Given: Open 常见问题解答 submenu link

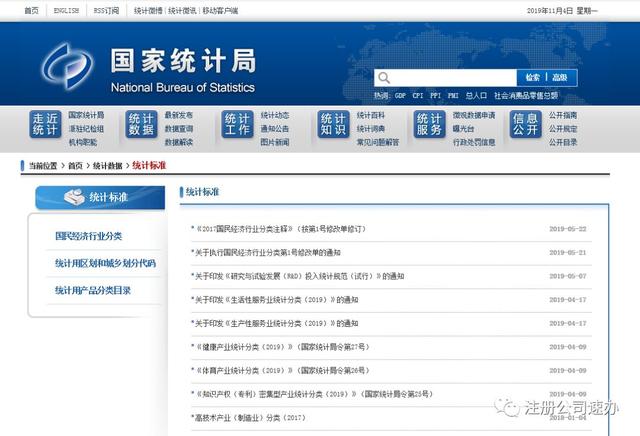Looking at the screenshot, I should click(378, 142).
